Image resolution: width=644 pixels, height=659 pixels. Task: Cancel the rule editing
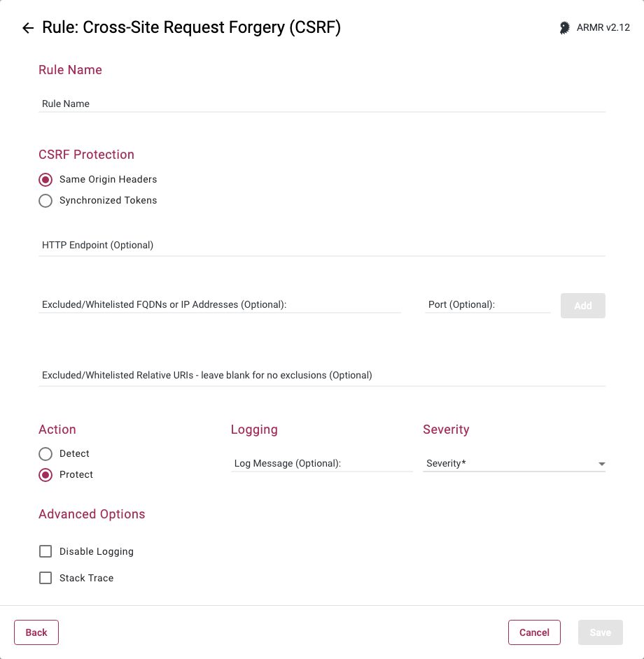pos(534,632)
